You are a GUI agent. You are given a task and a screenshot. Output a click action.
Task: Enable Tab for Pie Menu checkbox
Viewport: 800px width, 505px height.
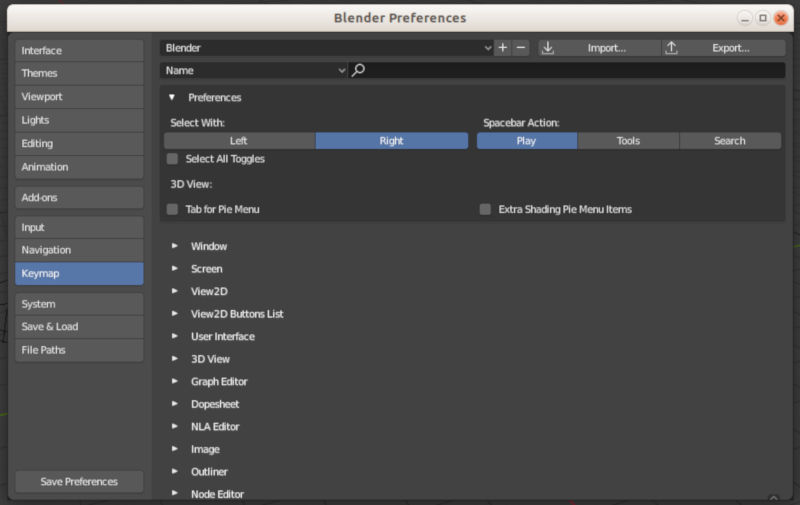[x=172, y=209]
